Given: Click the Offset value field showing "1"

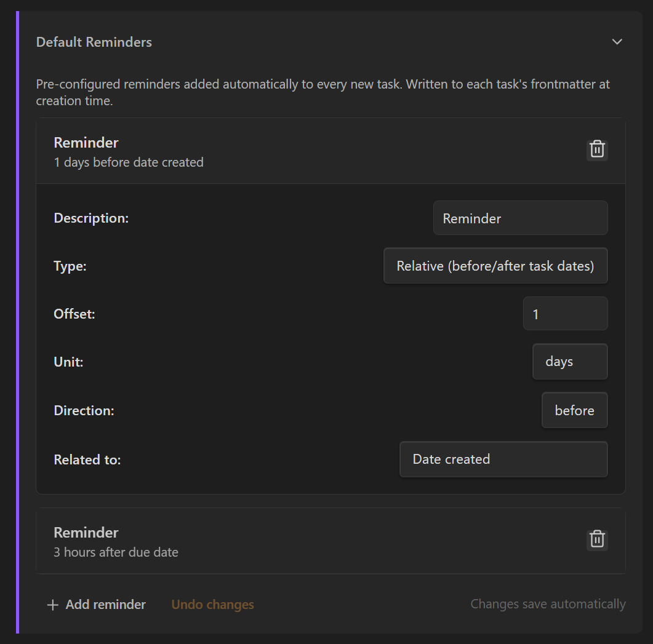Looking at the screenshot, I should coord(565,314).
